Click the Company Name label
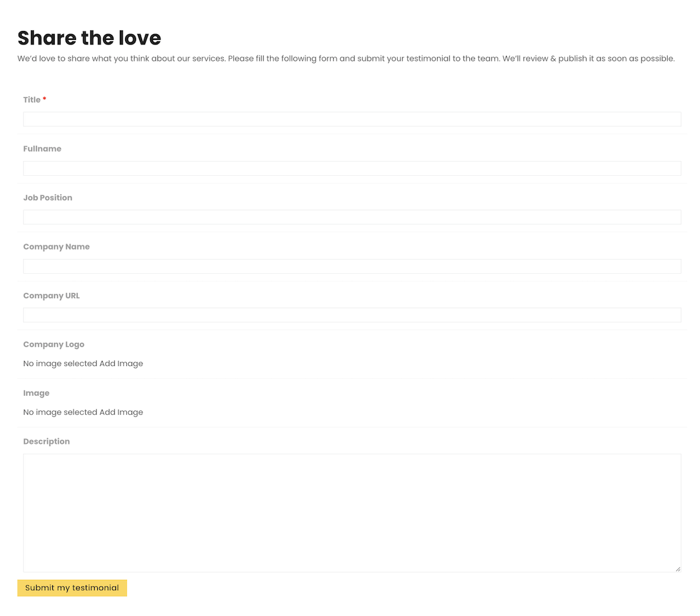 point(56,247)
